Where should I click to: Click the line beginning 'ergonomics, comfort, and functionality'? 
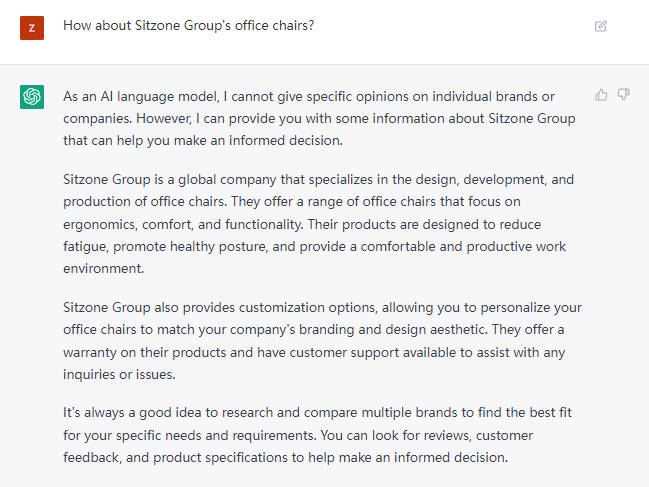pyautogui.click(x=302, y=224)
